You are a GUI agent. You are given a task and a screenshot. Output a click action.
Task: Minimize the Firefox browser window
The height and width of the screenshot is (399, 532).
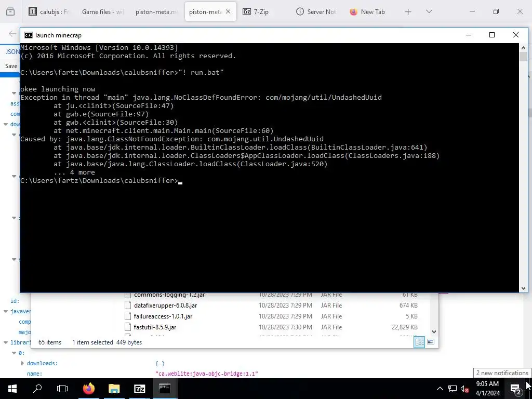(472, 11)
